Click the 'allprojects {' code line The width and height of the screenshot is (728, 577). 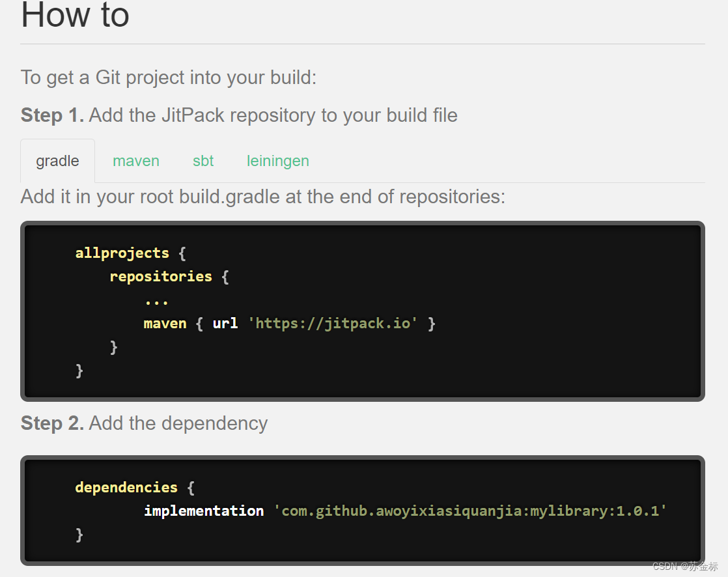pos(130,253)
